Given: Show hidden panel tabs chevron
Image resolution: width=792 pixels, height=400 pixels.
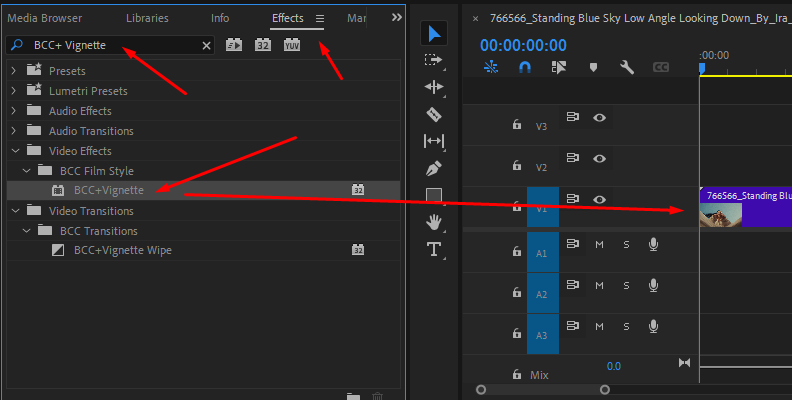Looking at the screenshot, I should click(397, 17).
